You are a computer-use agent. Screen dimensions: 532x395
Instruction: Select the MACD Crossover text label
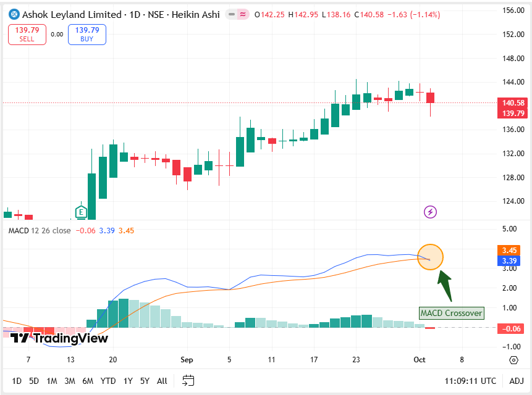click(x=450, y=313)
